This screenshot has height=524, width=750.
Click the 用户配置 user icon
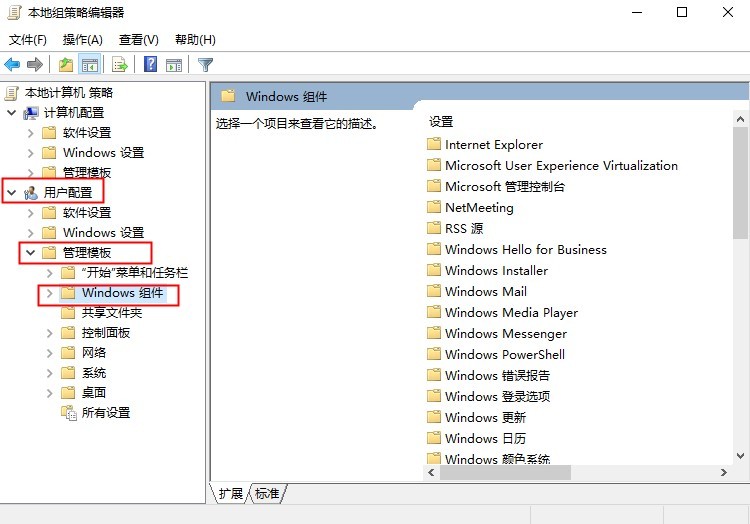point(31,193)
